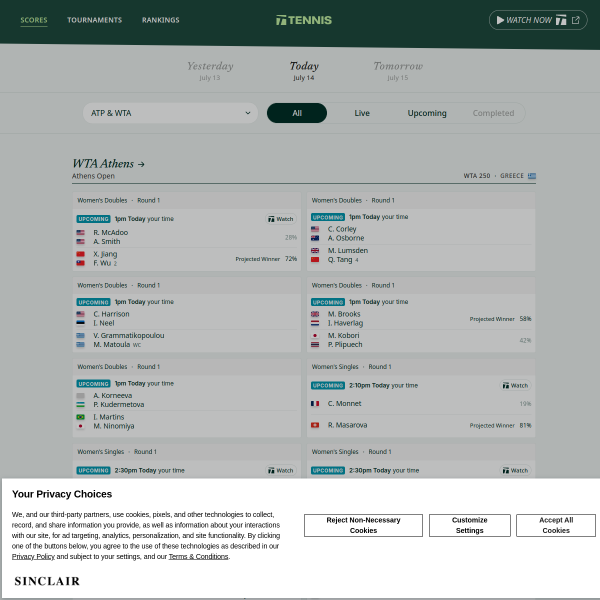Click Switzerland flag beside R. Masarova

(315, 425)
